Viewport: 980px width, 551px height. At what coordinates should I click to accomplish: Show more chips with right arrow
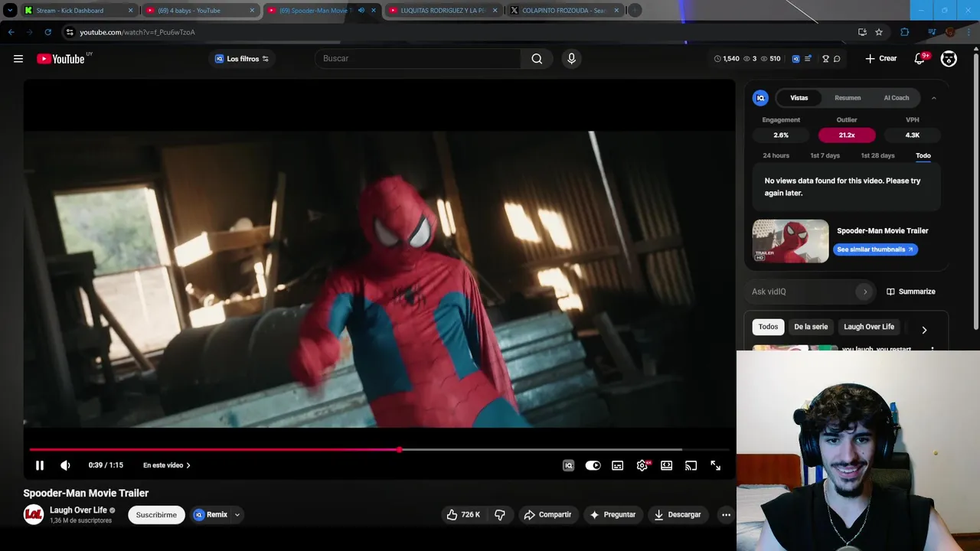coord(924,331)
